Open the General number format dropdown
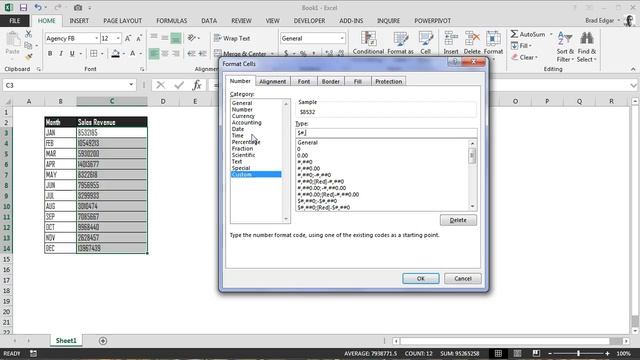The width and height of the screenshot is (640, 360). point(342,38)
